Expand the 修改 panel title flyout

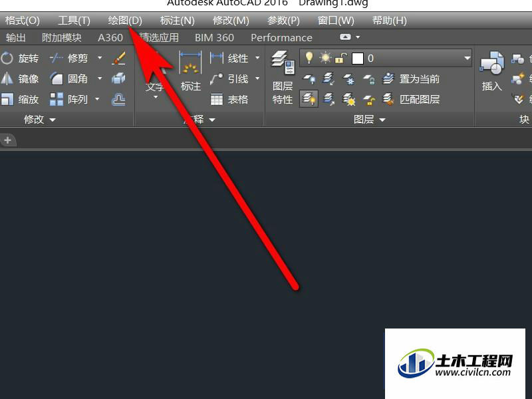tap(39, 120)
